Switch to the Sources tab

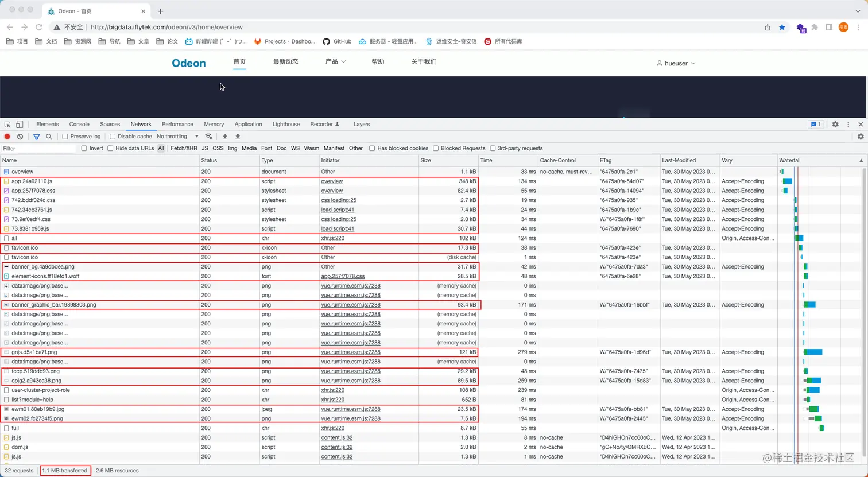coord(110,124)
